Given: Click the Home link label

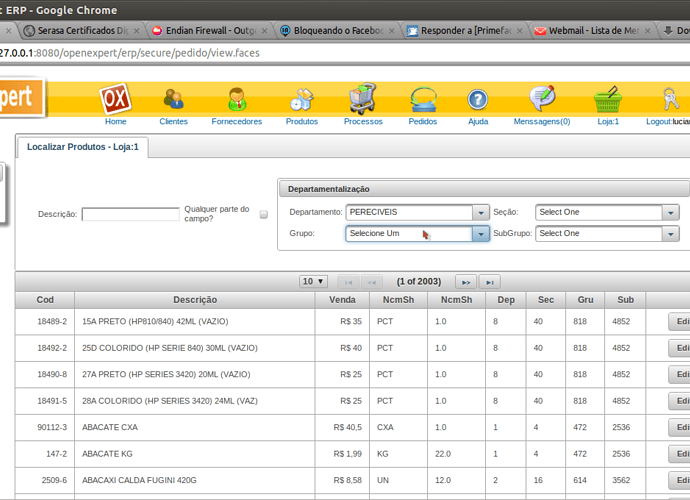Looking at the screenshot, I should (115, 121).
